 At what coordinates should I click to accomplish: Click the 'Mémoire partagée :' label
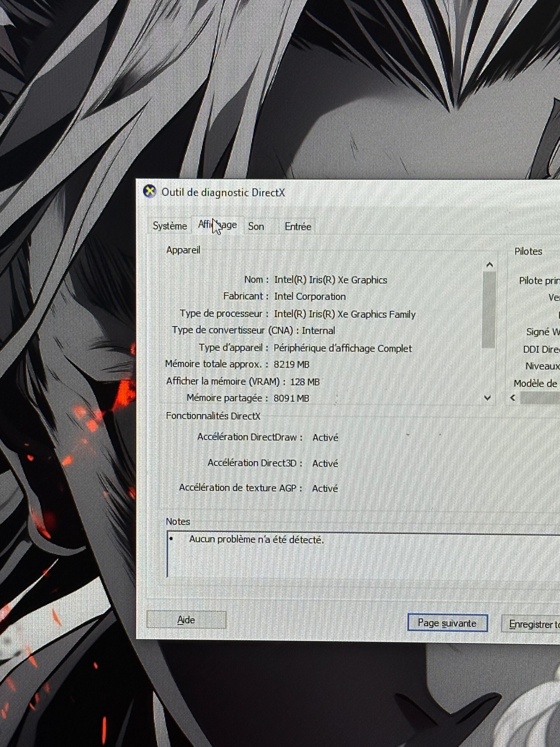pyautogui.click(x=228, y=398)
